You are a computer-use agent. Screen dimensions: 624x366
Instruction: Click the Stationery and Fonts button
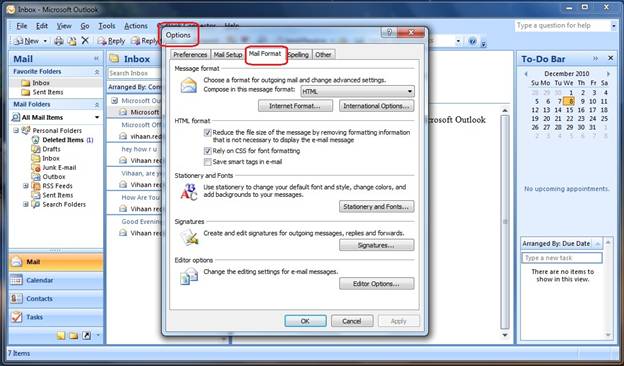coord(376,206)
